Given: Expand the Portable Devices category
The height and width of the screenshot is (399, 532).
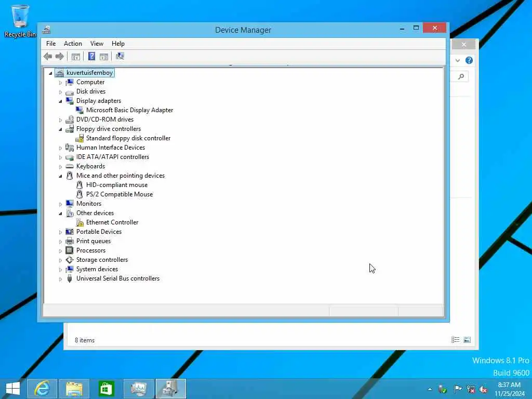Looking at the screenshot, I should coord(60,232).
